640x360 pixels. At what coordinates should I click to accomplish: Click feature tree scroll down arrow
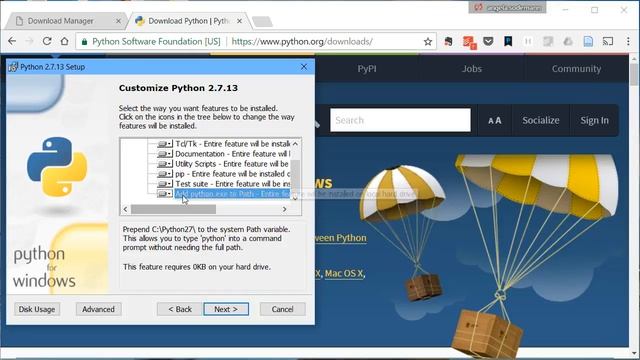point(296,198)
